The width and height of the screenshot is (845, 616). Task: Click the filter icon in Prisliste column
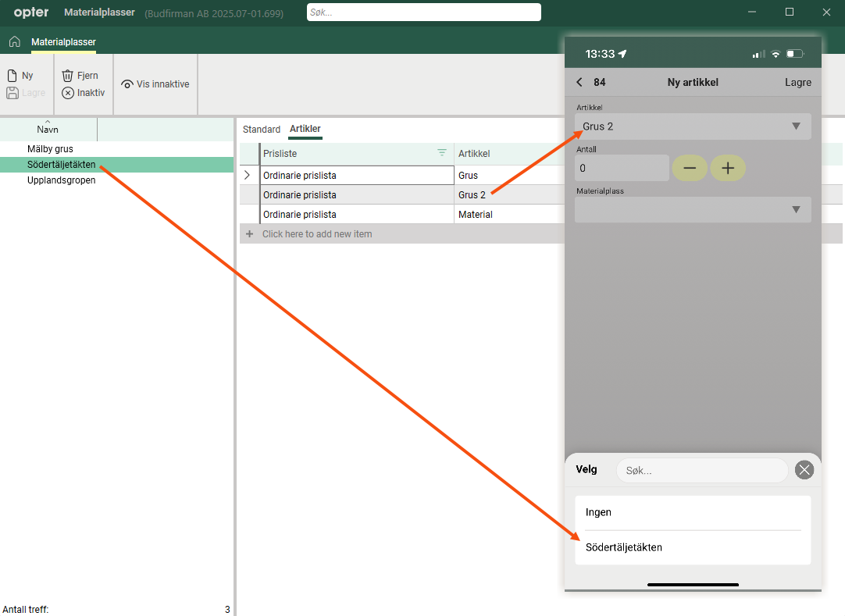pos(442,153)
